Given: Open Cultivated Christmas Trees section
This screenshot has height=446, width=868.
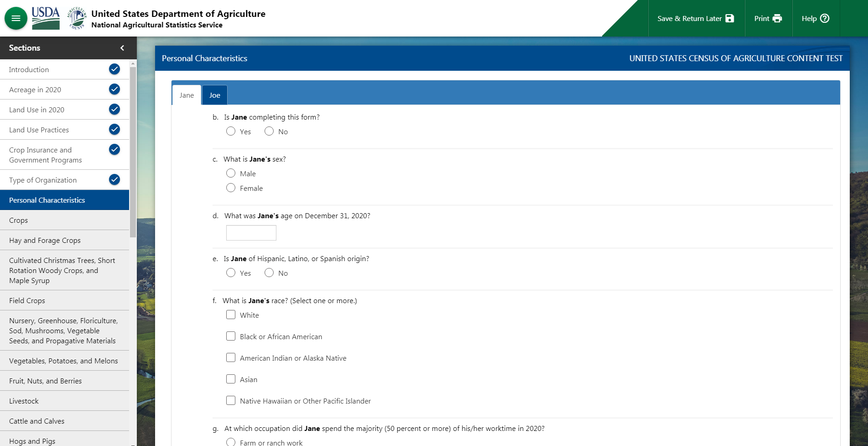Looking at the screenshot, I should pos(64,270).
